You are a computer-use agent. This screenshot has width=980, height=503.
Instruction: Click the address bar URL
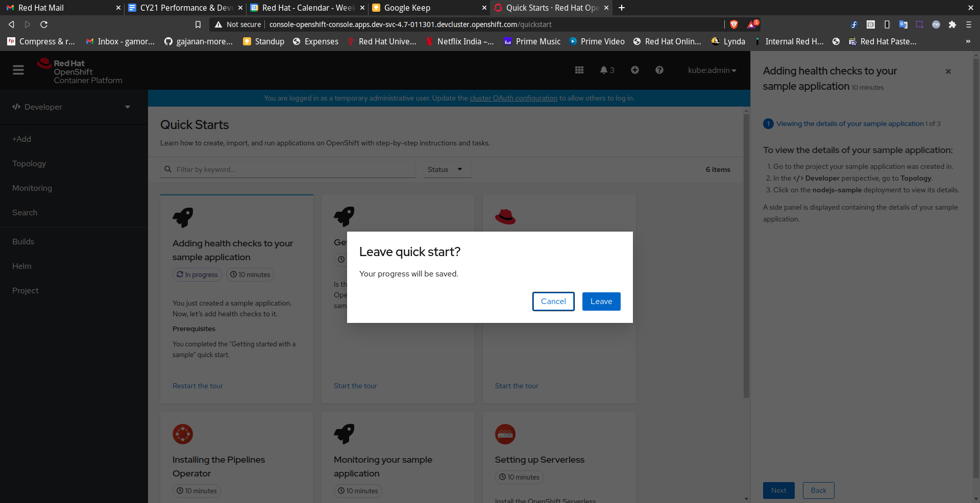click(410, 24)
